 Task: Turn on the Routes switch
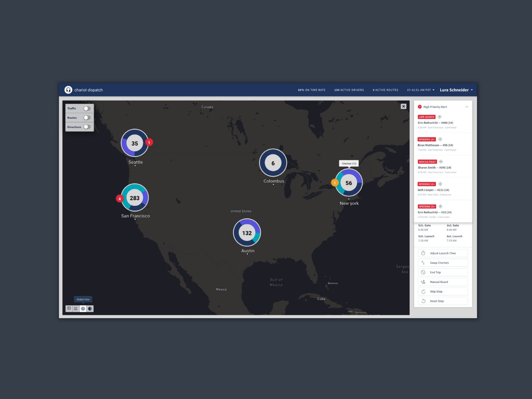point(87,118)
